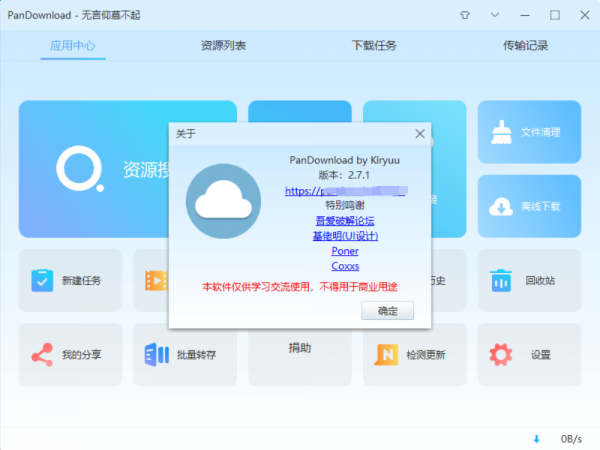Click the 批量转存 blue folders icon

157,355
